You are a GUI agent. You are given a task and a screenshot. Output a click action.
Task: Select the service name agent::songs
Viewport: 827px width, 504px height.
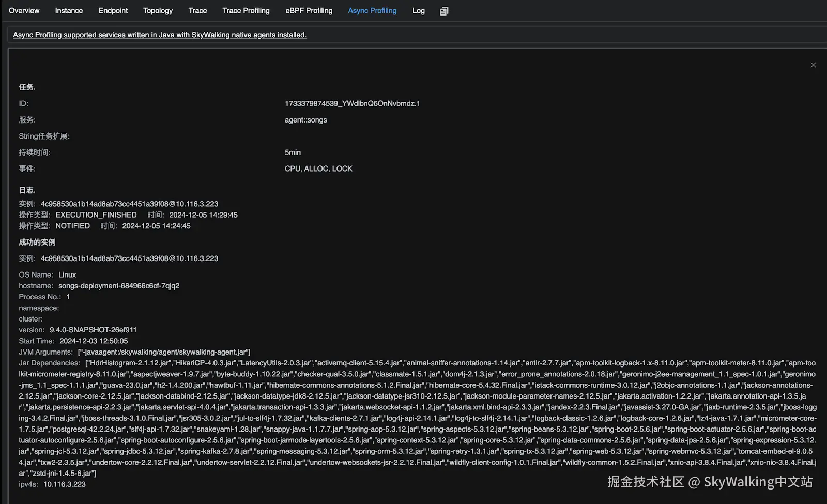pos(306,120)
